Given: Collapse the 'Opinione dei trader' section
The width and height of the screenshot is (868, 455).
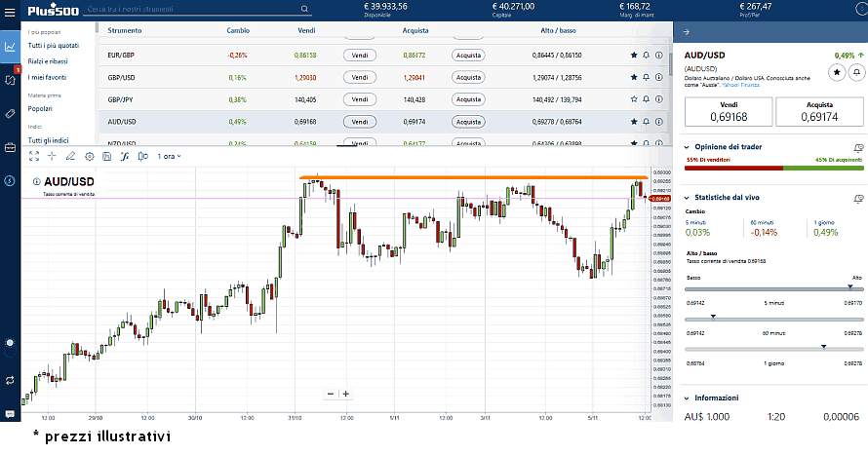Looking at the screenshot, I should pos(686,146).
